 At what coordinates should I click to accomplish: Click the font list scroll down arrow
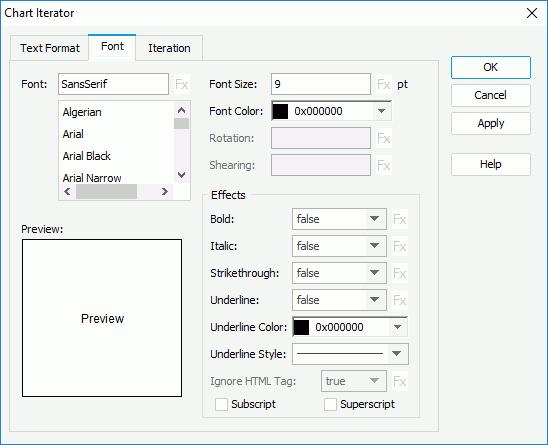[181, 175]
